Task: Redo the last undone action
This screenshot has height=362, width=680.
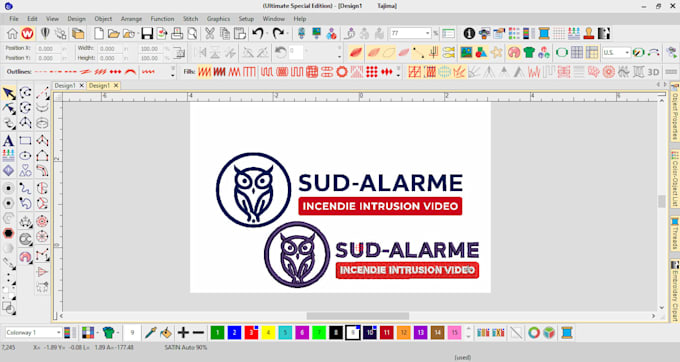Action: (278, 33)
